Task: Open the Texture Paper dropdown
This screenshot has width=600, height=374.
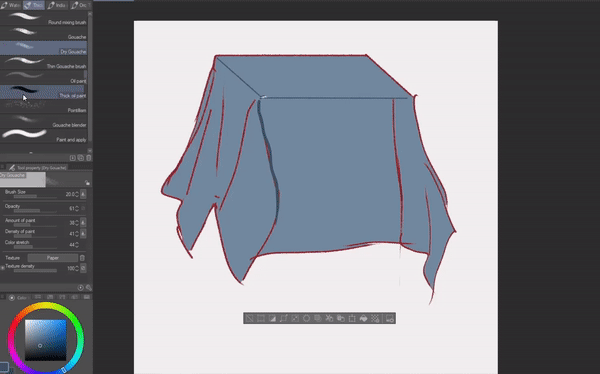Action: pos(53,258)
